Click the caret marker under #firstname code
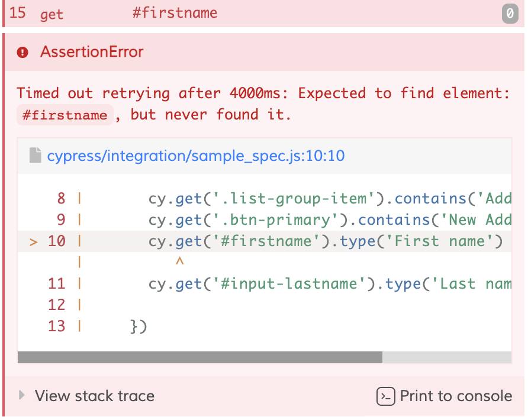 click(x=179, y=260)
